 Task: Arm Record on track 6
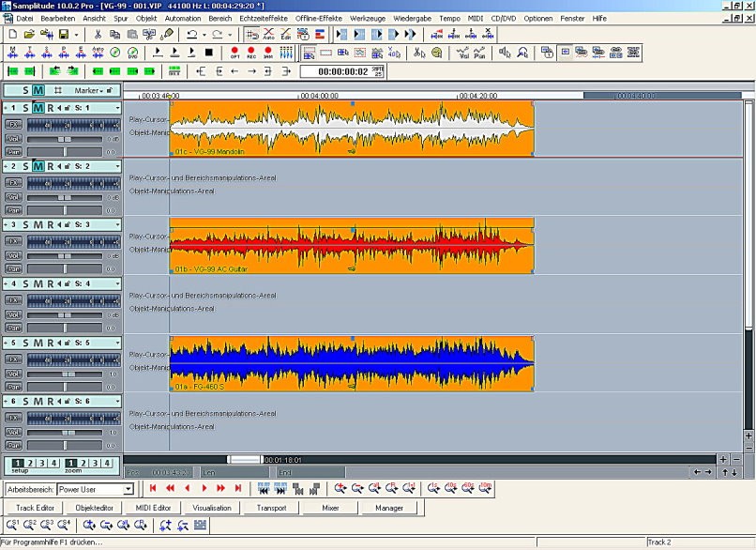coord(50,402)
